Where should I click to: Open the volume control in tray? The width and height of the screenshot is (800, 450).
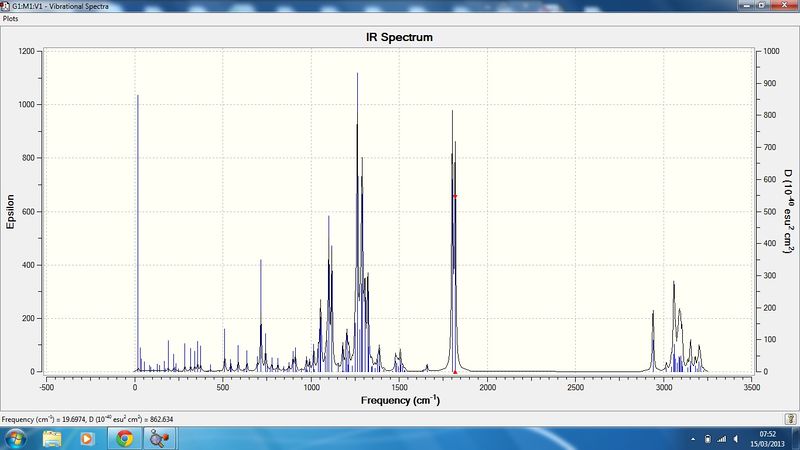click(736, 439)
